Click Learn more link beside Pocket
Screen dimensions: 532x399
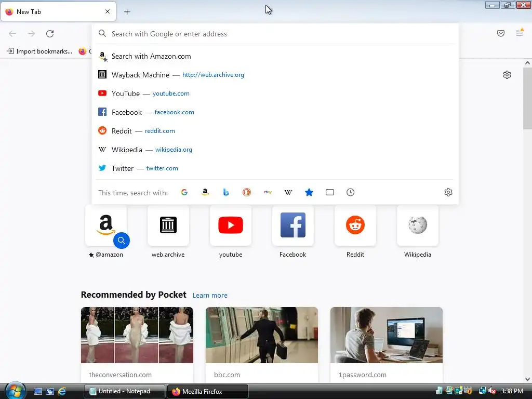click(x=210, y=296)
